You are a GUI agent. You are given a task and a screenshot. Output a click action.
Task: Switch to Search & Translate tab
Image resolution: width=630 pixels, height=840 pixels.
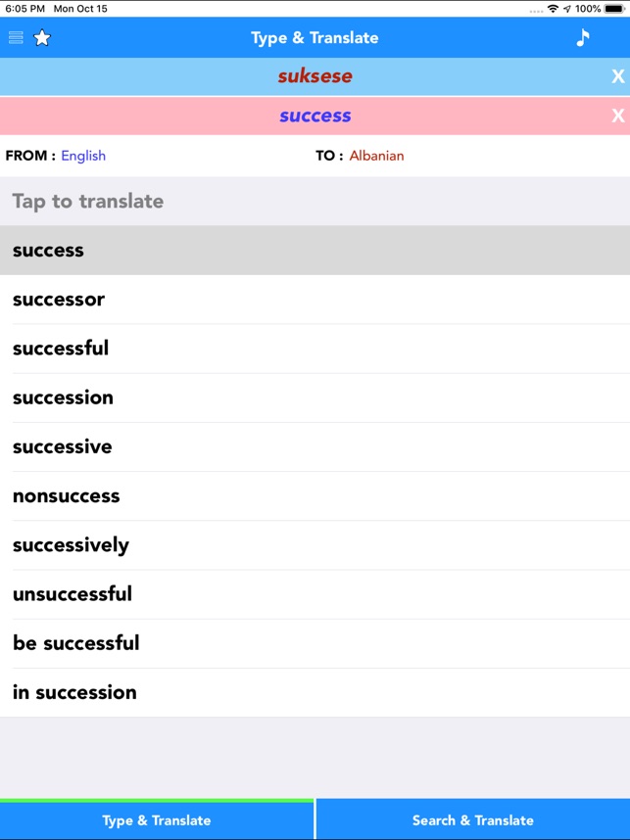tap(473, 820)
